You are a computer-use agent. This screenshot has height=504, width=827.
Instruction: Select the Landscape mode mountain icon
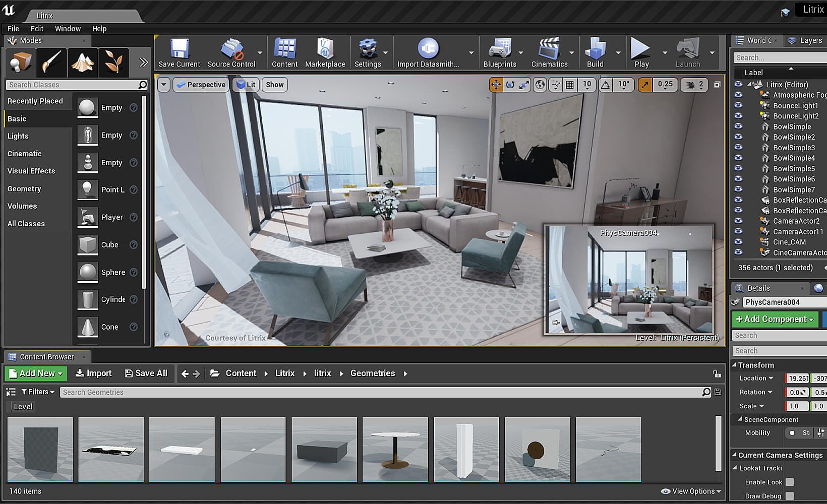coord(82,62)
